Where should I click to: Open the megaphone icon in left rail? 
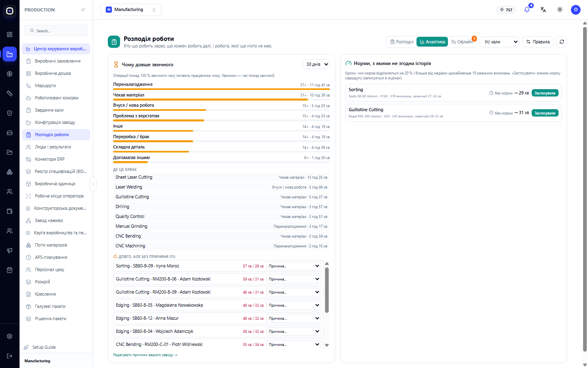tap(9, 251)
